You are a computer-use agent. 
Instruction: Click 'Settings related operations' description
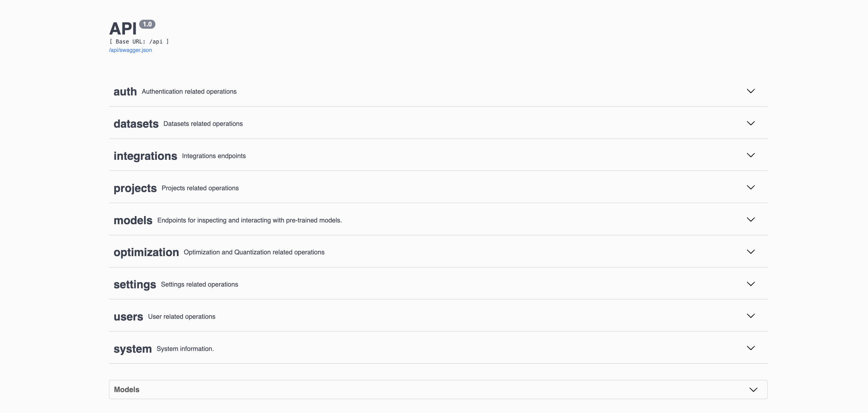pos(199,285)
